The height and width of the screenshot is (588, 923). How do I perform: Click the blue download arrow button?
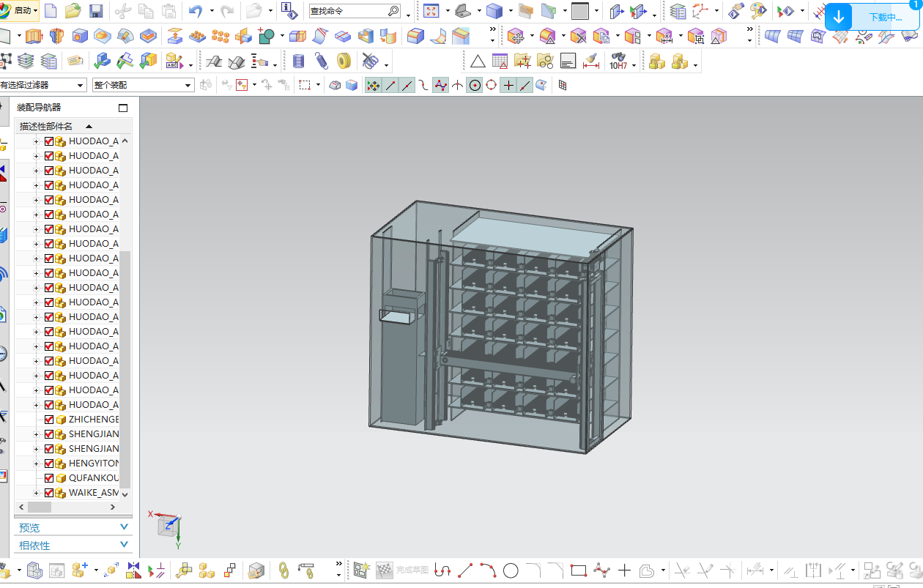point(838,16)
